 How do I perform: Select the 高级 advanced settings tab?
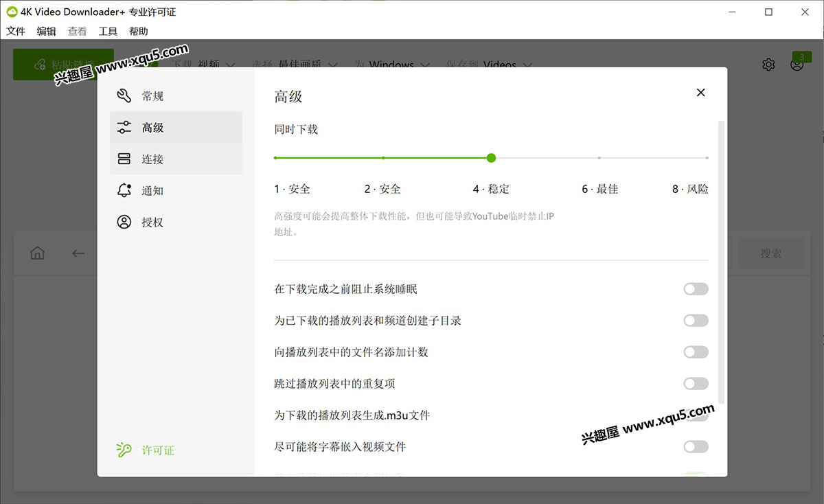(176, 128)
